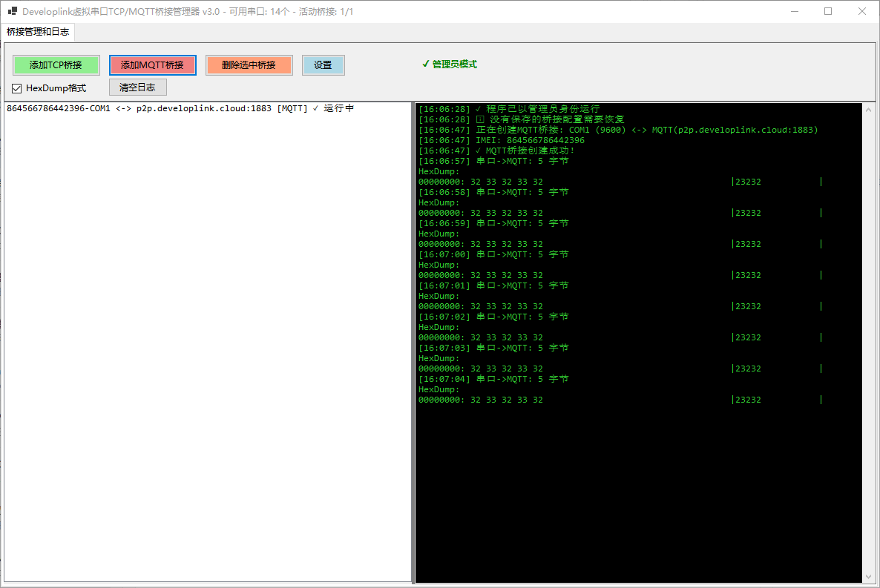Maximize the bridge manager window

coord(828,11)
